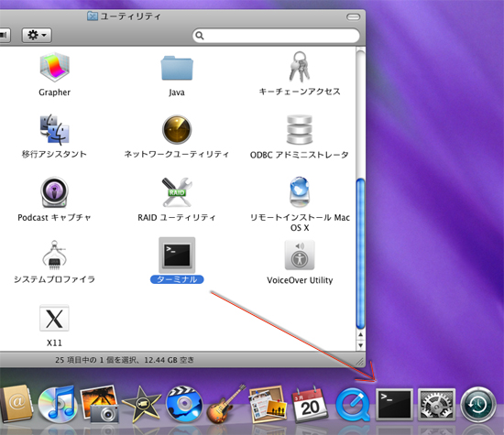Open iWeb from the Dock
504x435 pixels.
pyautogui.click(x=268, y=404)
